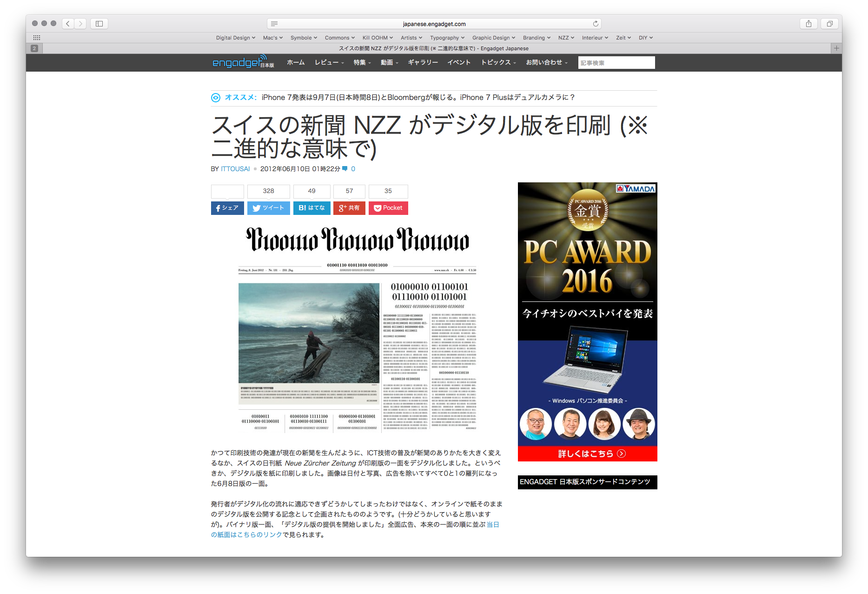Screen dimensions: 868x594
Task: Click the YAMADA logo in ad
Action: pyautogui.click(x=636, y=188)
